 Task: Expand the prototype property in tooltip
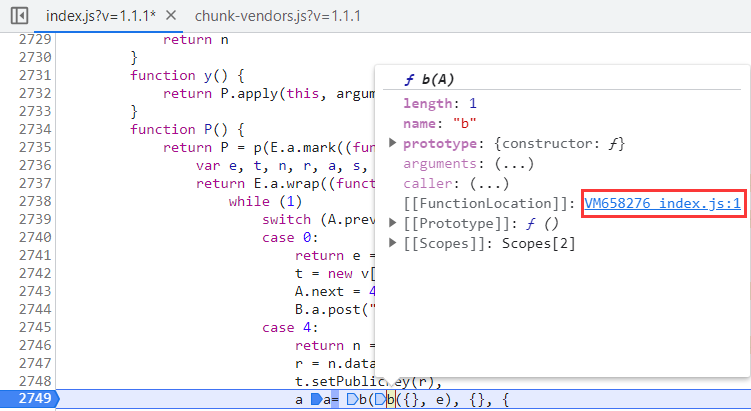(393, 144)
